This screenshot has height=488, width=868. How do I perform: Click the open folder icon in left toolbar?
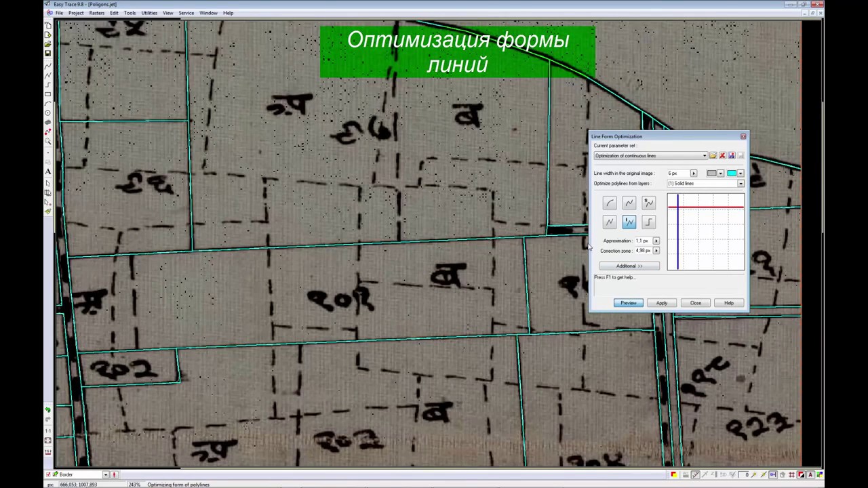[47, 43]
